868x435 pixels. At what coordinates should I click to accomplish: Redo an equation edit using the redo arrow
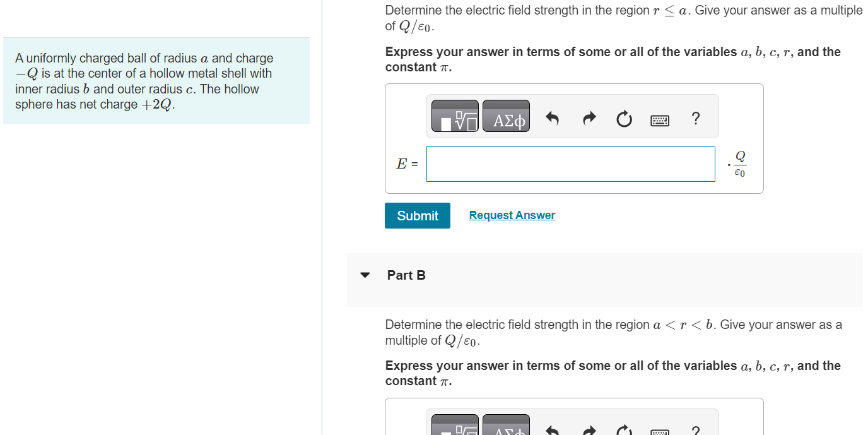589,117
